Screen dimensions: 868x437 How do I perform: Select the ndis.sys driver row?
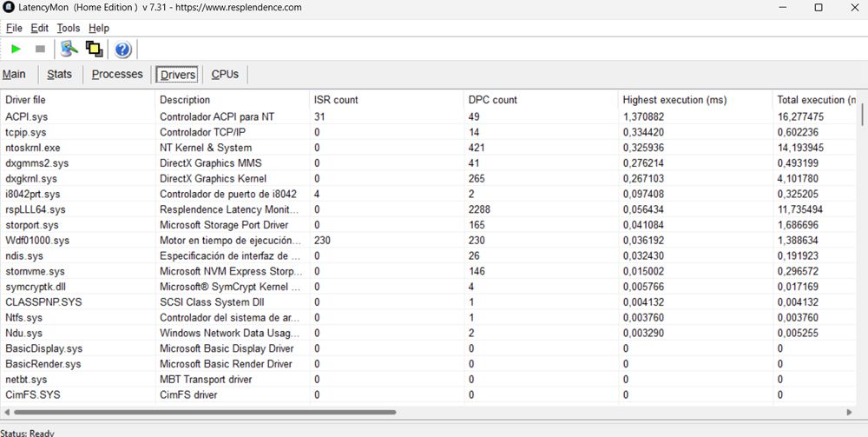429,256
